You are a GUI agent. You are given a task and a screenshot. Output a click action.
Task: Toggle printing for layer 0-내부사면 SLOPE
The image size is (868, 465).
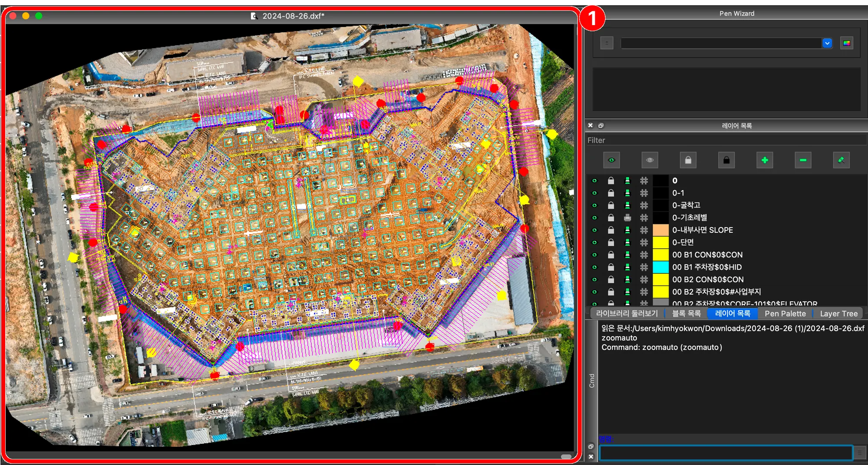627,230
